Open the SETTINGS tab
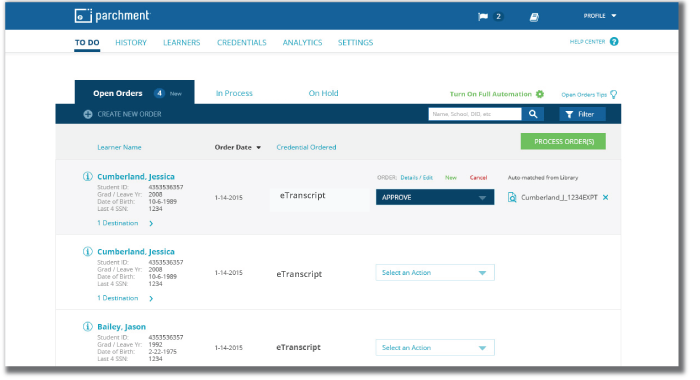The height and width of the screenshot is (380, 700). coord(355,42)
